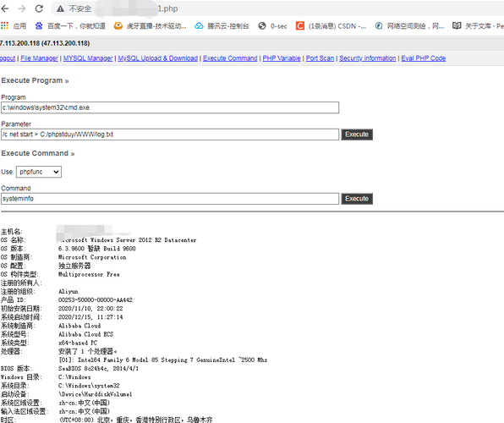Viewport: 504px width, 423px height.
Task: Click the boot time 2020/12/15 value
Action: 90,317
